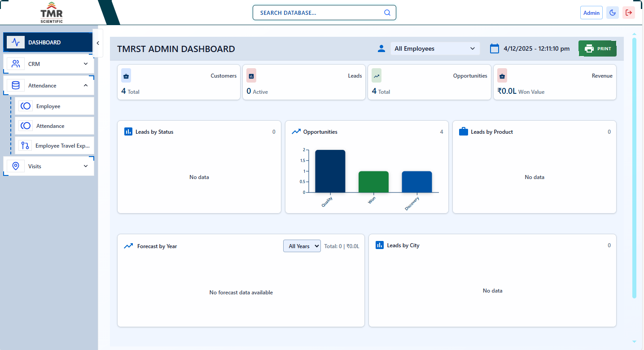Click the dark blue Quality bar
This screenshot has height=350, width=644.
pos(330,171)
